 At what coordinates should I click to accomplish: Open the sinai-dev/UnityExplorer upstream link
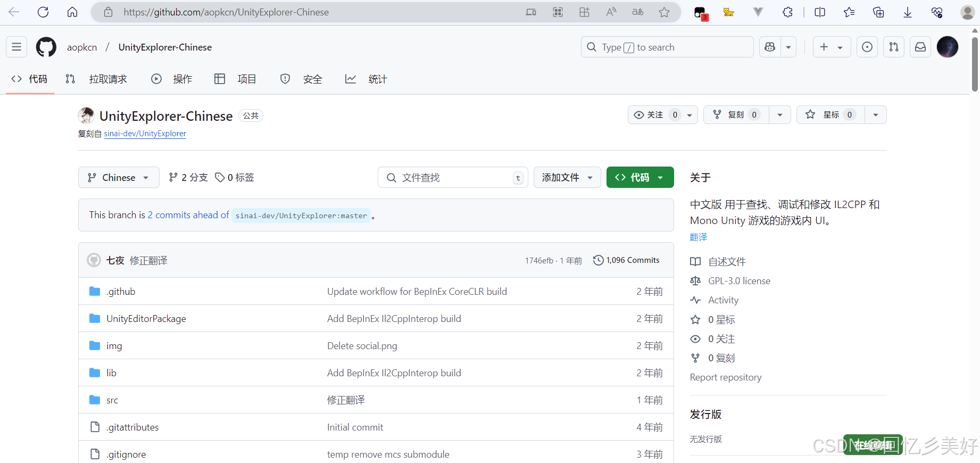(x=145, y=134)
